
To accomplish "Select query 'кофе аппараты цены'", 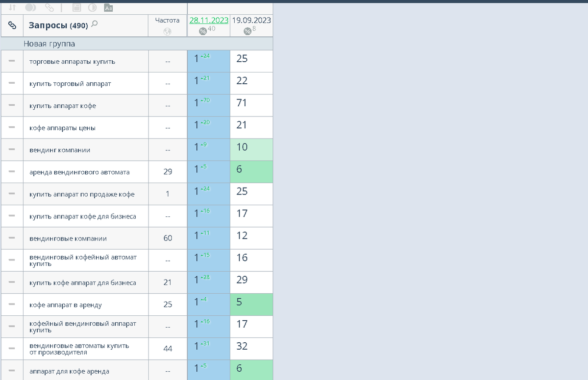I will [x=62, y=128].
